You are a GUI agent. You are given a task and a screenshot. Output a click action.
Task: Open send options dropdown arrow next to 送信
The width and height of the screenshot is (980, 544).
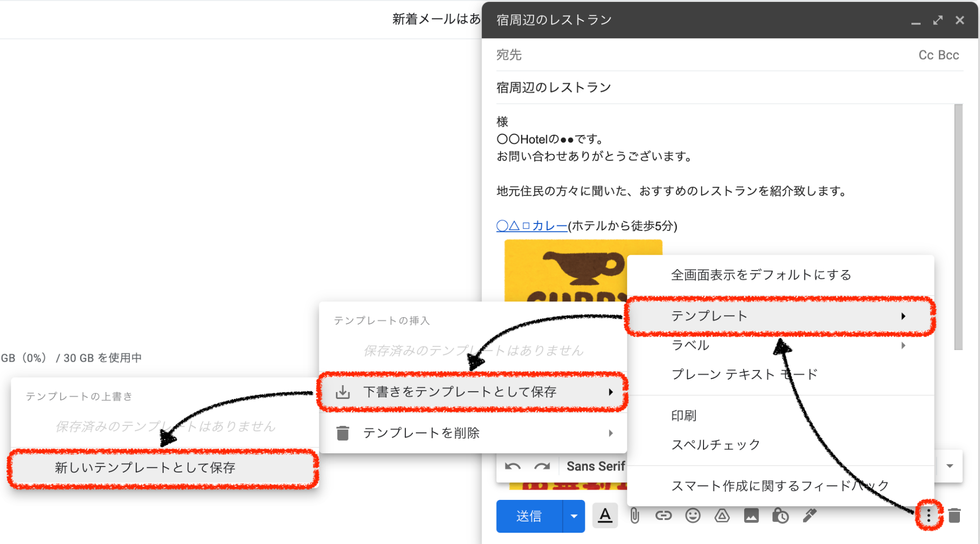[574, 516]
